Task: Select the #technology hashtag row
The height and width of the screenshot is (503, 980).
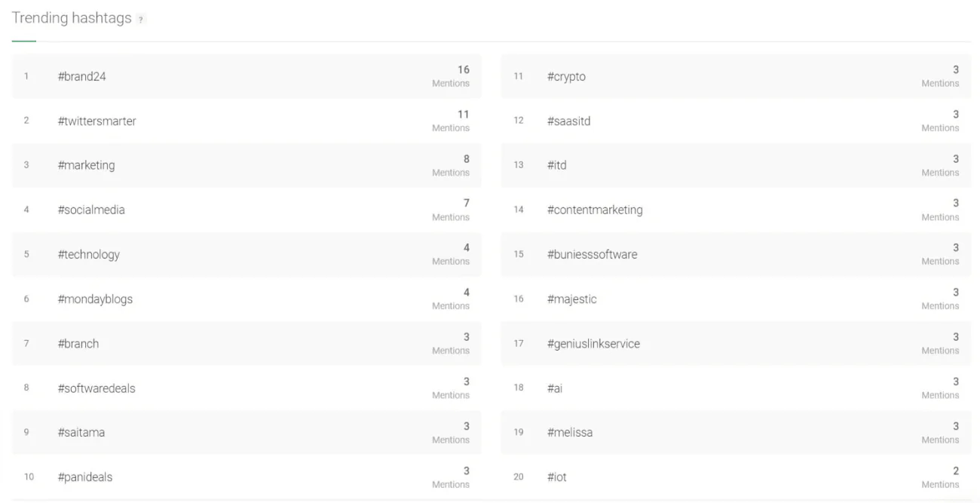Action: click(x=88, y=254)
